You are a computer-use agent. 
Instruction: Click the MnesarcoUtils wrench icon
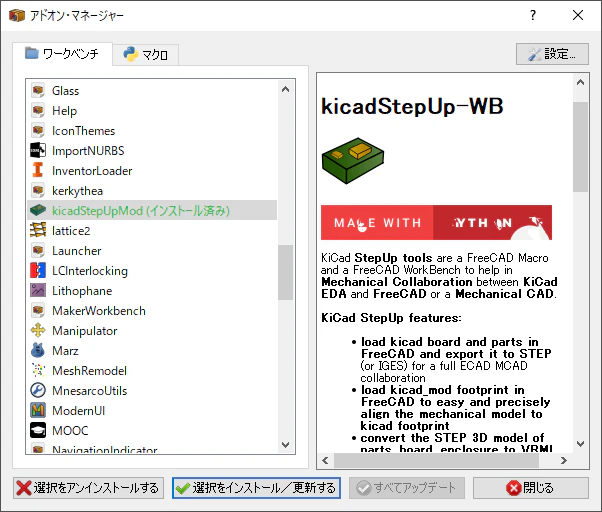coord(38,390)
